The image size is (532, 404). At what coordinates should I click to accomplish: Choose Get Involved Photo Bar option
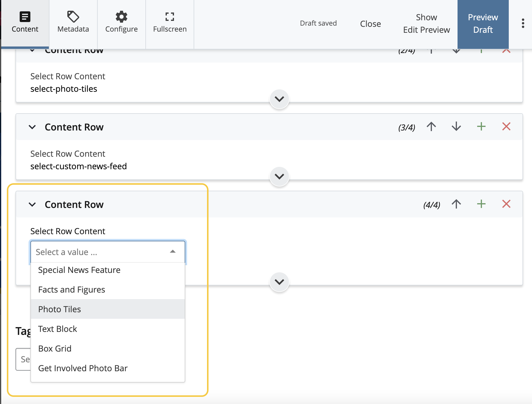(108, 368)
